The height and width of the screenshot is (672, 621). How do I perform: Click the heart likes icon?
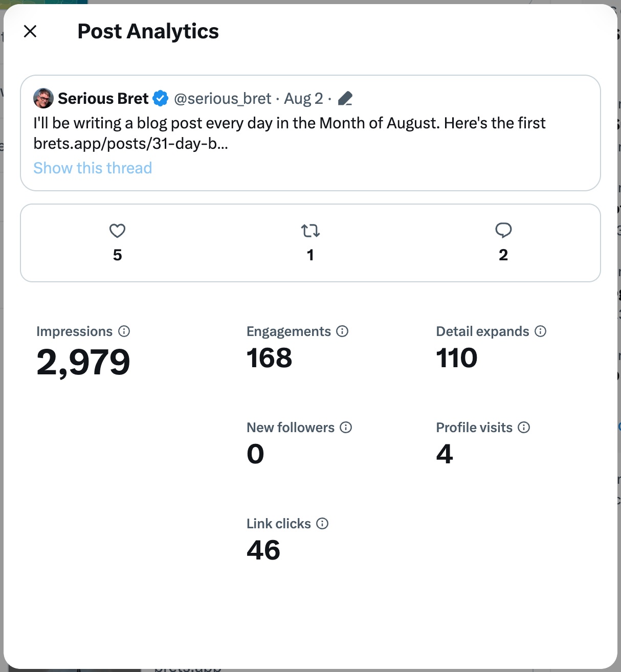click(x=117, y=231)
